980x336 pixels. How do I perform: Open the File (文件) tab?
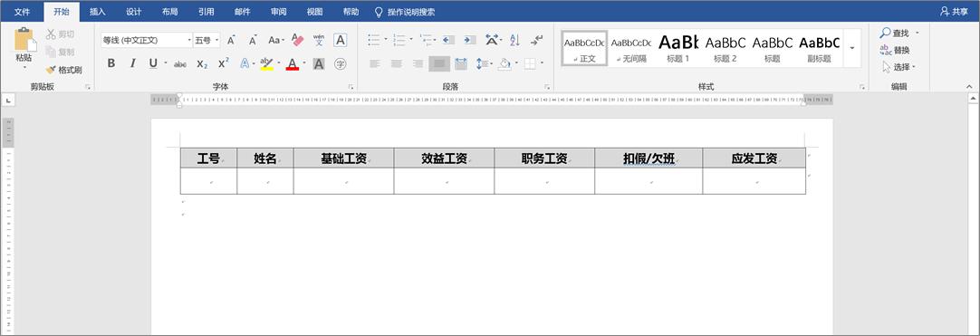click(x=23, y=12)
